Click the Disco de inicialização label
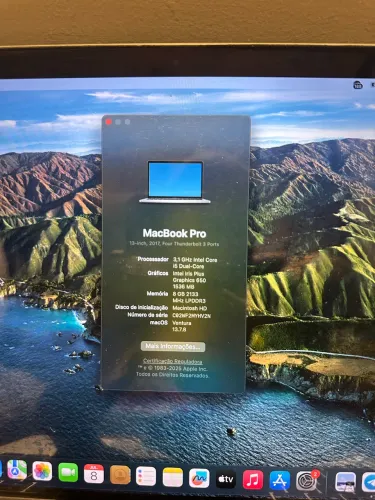Viewport: 375px width, 500px height. [x=142, y=307]
